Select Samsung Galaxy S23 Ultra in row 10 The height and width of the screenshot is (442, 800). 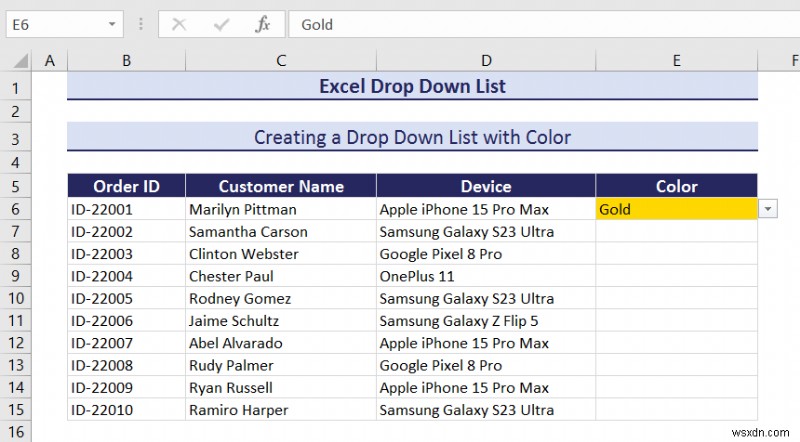[x=486, y=299]
